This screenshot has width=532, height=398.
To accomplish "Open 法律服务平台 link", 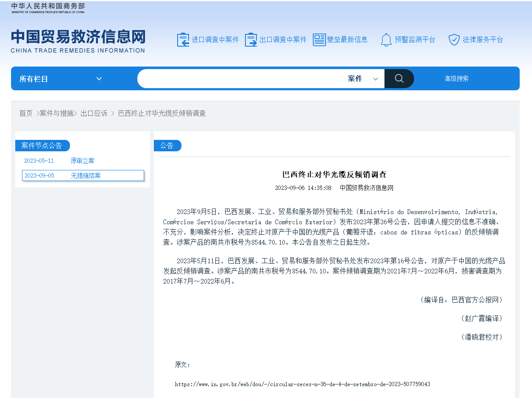I will click(x=483, y=39).
